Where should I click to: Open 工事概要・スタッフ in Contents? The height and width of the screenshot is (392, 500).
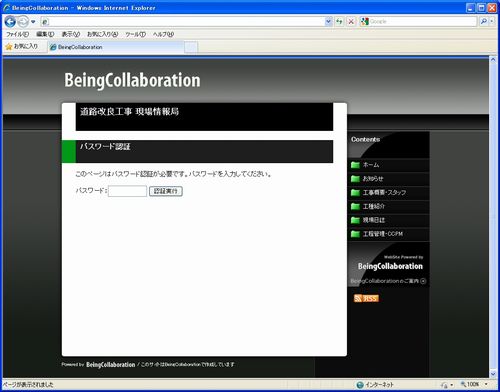coord(384,193)
